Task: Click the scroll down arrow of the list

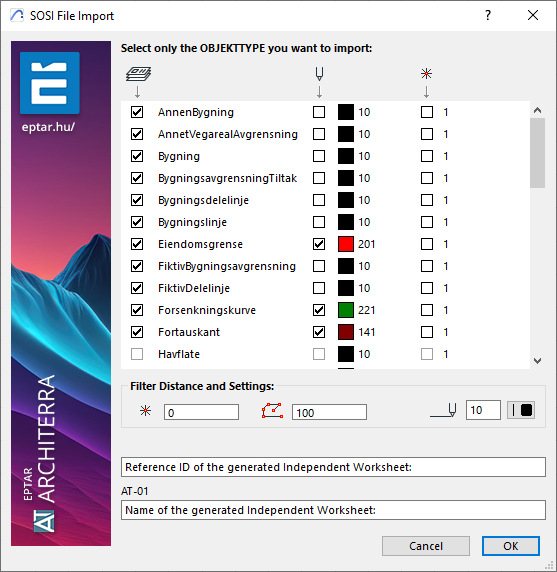Action: (537, 361)
